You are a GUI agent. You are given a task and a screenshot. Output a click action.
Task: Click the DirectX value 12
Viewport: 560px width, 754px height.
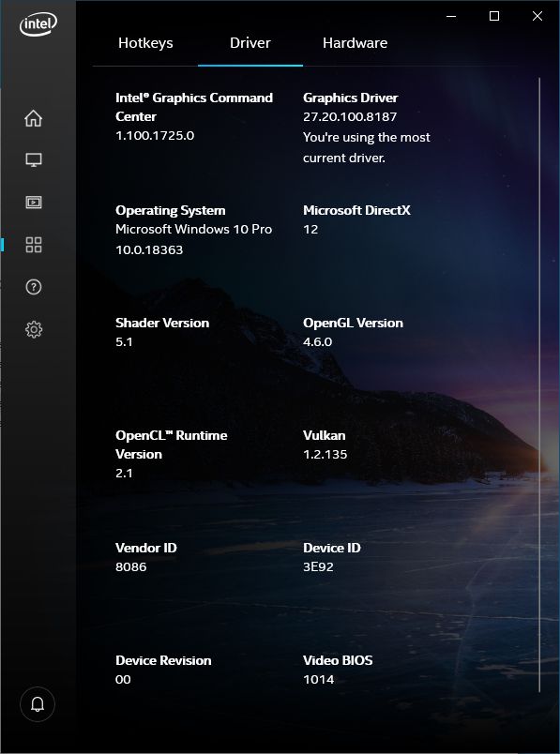[310, 230]
